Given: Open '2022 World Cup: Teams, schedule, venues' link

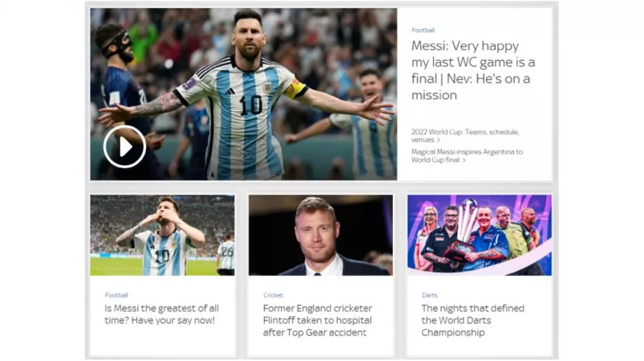Looking at the screenshot, I should coord(465,136).
